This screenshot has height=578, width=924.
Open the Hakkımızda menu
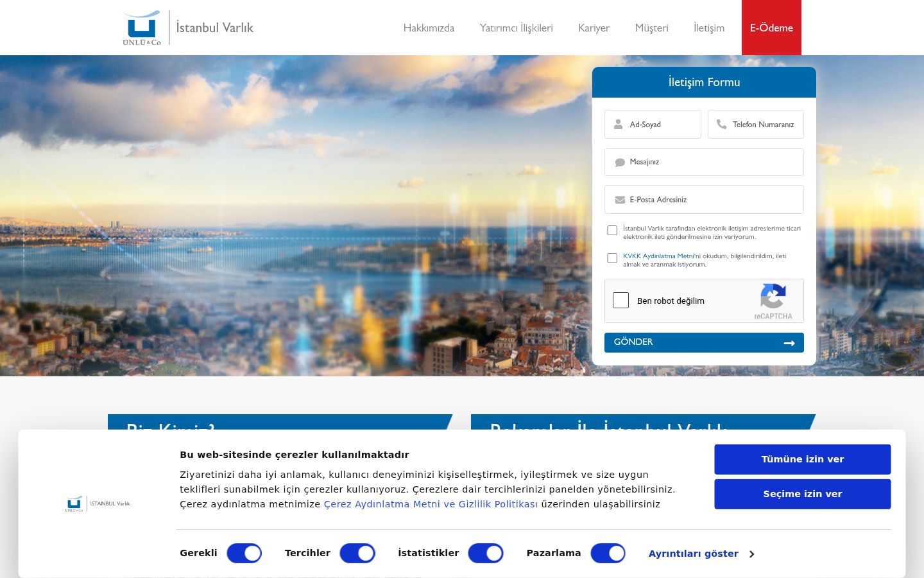tap(429, 28)
